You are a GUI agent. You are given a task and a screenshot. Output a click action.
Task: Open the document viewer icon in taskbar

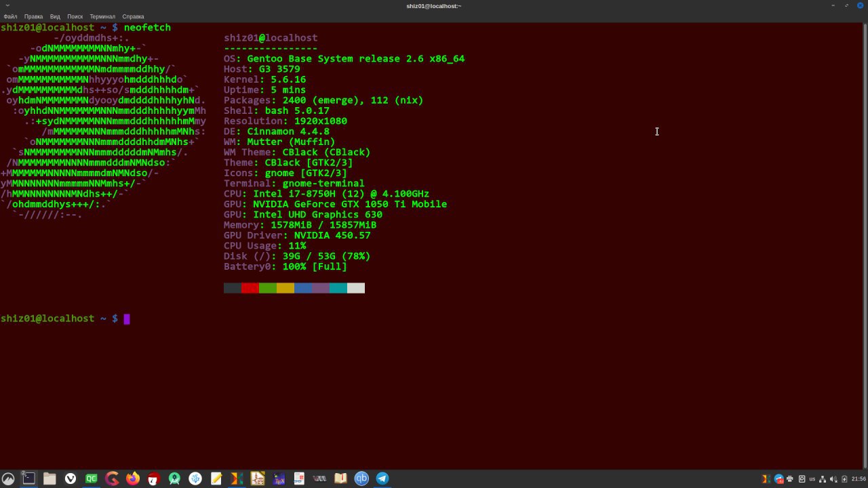pos(299,479)
